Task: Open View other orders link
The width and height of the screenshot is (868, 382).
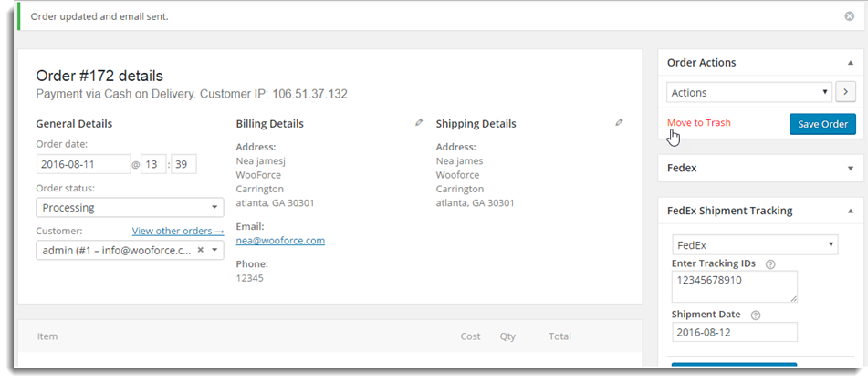Action: point(177,232)
